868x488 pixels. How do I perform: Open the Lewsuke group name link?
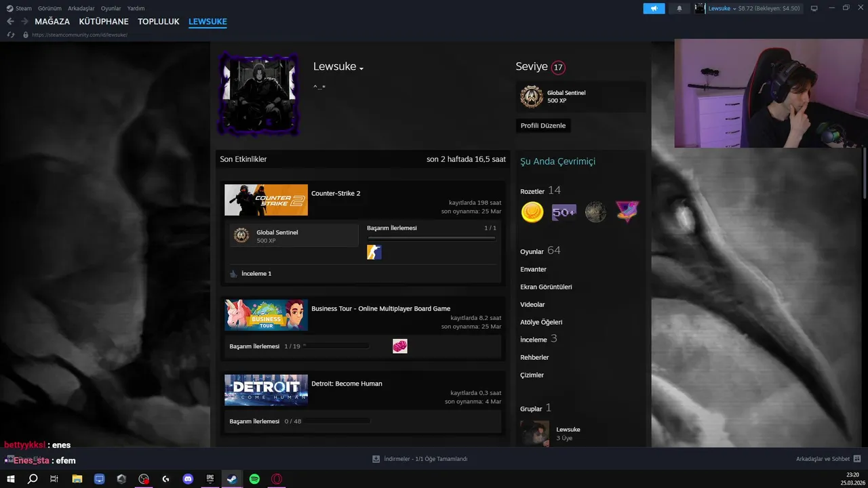coord(568,430)
